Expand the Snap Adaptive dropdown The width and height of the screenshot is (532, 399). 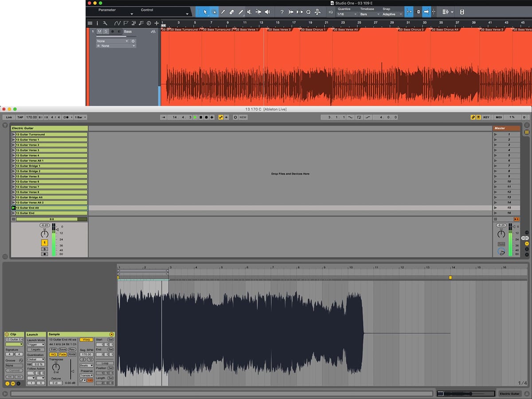coord(392,14)
